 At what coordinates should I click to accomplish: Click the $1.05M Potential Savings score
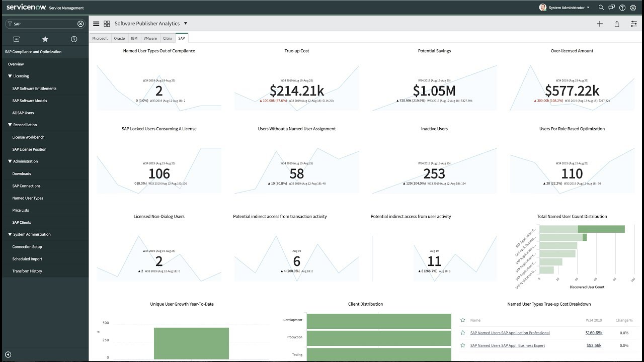[x=434, y=90]
